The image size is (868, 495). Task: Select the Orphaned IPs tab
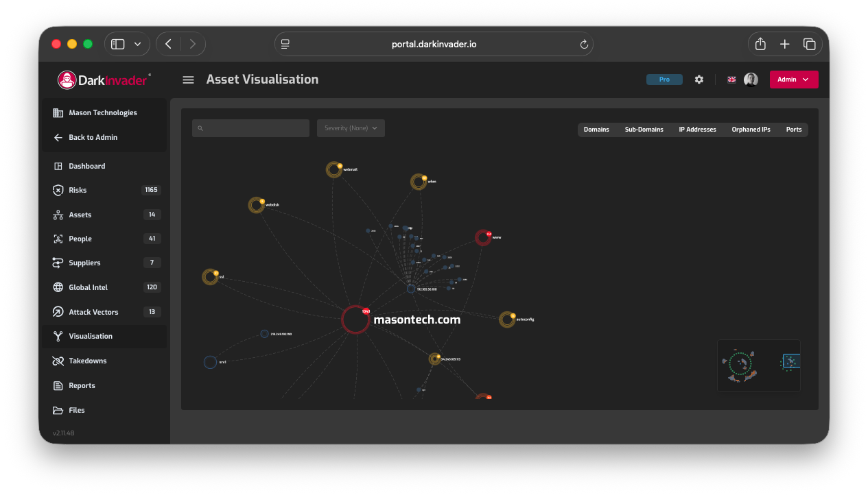pyautogui.click(x=751, y=129)
